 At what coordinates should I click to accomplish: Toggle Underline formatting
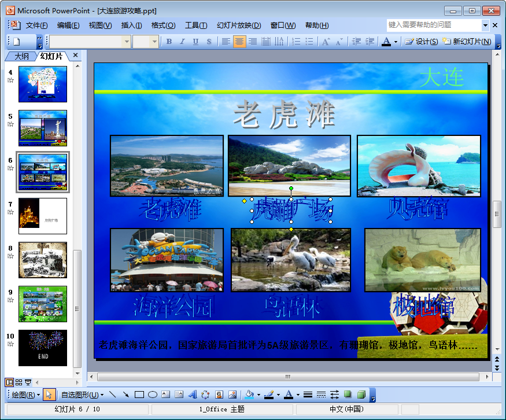pos(195,41)
